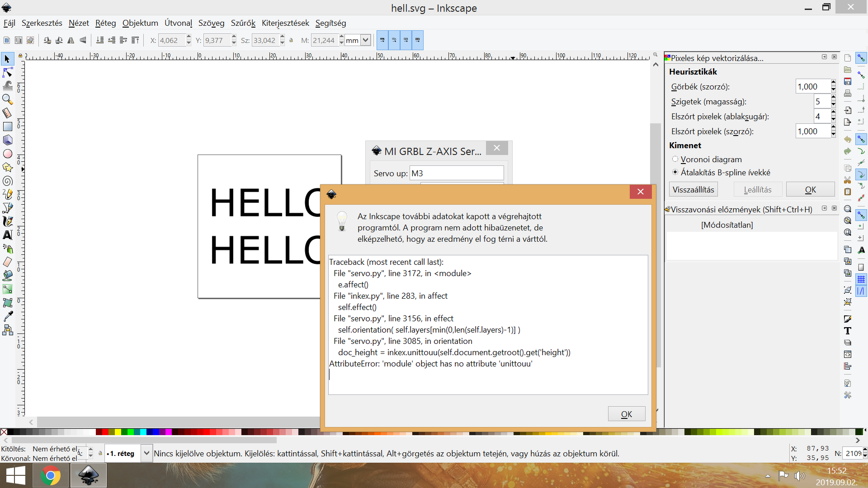Click the yellow swatch in palette

(118, 432)
